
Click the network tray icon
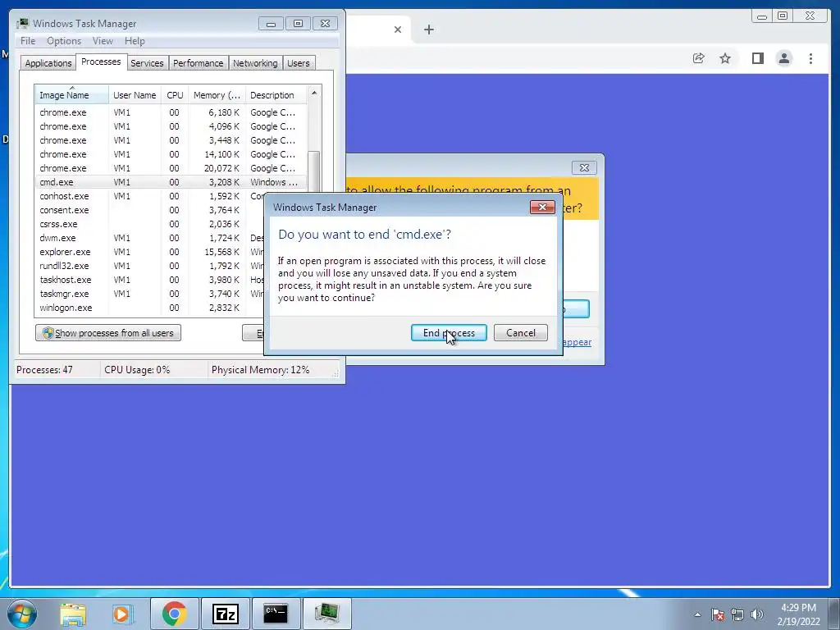tap(737, 614)
